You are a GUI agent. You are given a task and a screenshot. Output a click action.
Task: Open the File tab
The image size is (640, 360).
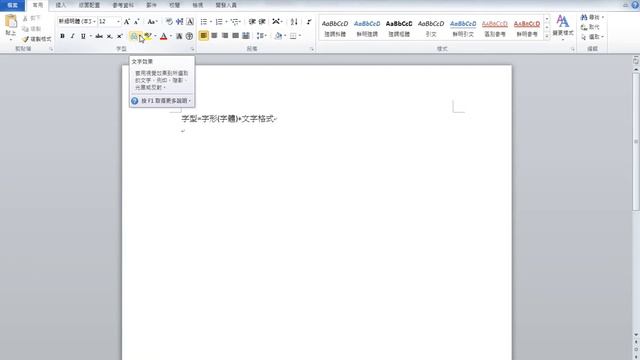click(x=13, y=5)
